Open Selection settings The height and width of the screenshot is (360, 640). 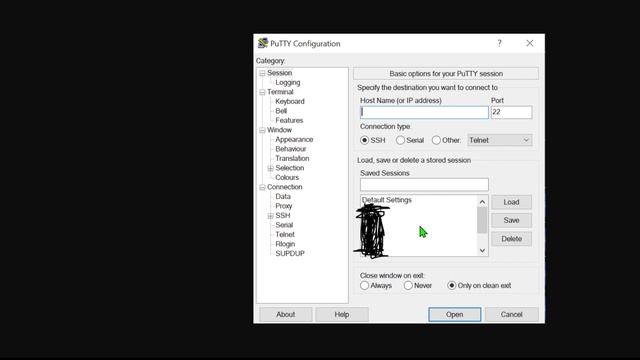click(x=289, y=168)
